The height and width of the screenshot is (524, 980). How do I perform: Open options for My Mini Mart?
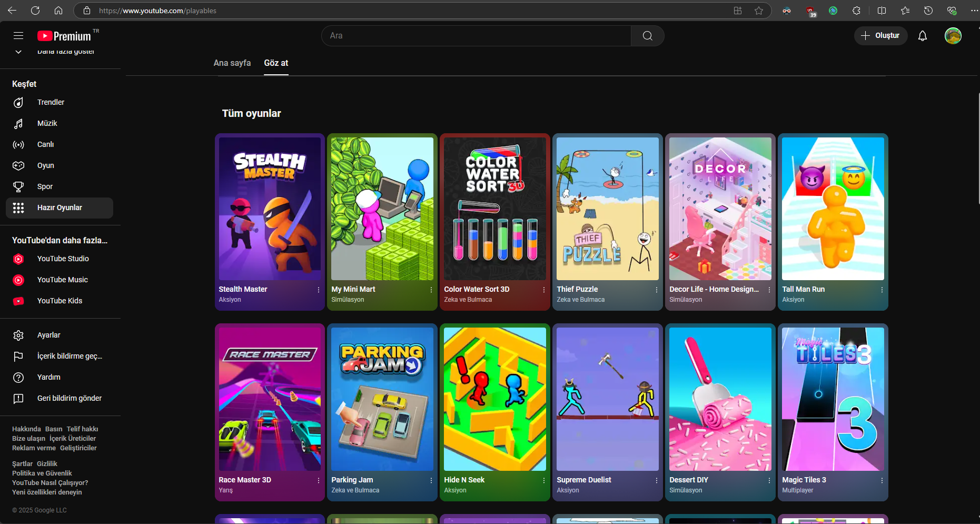point(431,290)
